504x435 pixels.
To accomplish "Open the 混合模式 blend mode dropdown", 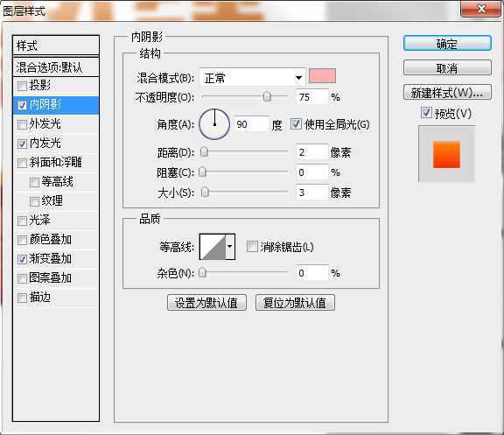I will 252,78.
